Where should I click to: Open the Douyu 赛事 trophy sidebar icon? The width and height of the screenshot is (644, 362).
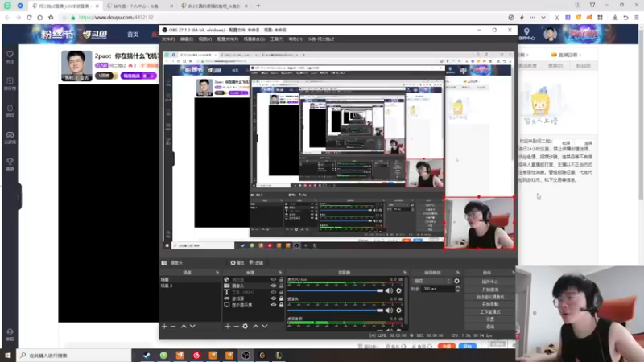(x=10, y=162)
